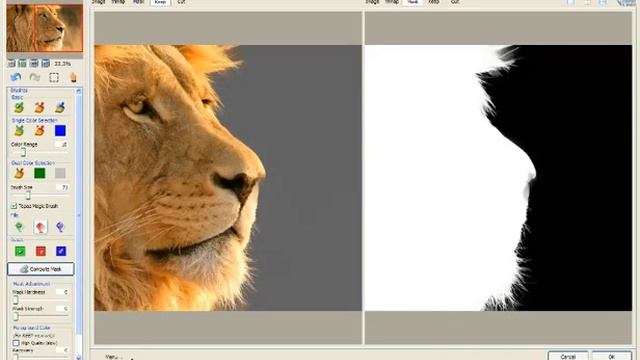
Task: Open the Menu dropdown at the bottom
Action: pos(113,357)
